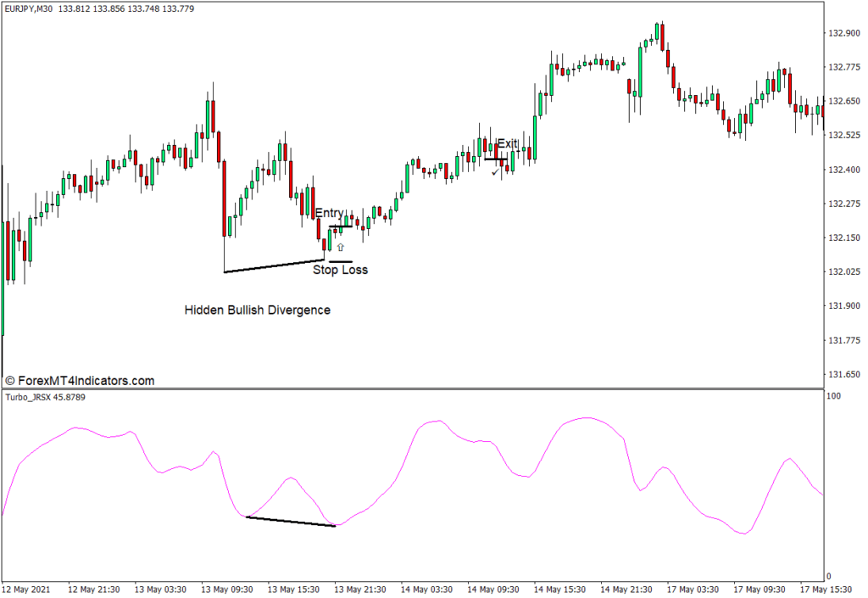This screenshot has height=598, width=868.
Task: Select the Exit horizontal line marker
Action: coord(495,159)
